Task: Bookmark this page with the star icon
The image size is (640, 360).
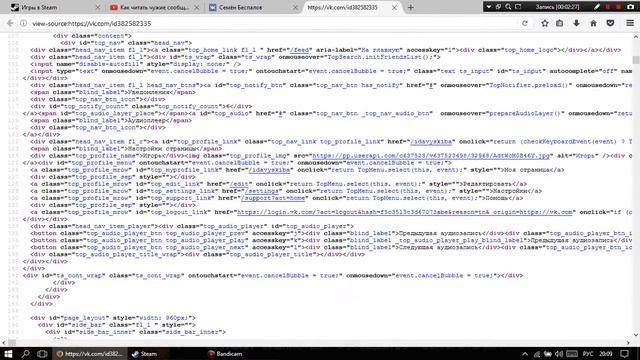Action: (x=544, y=23)
